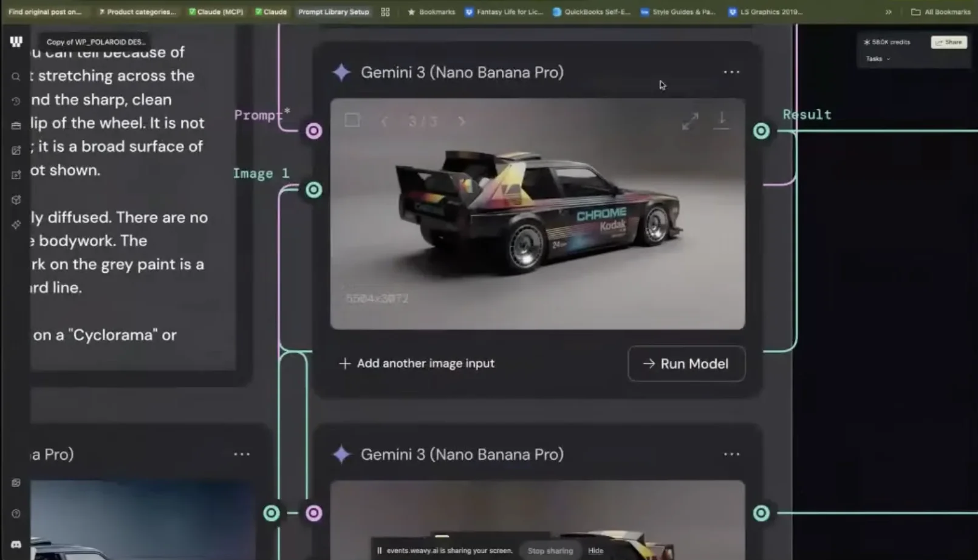Image resolution: width=978 pixels, height=560 pixels.
Task: Open the options menu of the bottom center Gemini 3 node
Action: pos(731,454)
